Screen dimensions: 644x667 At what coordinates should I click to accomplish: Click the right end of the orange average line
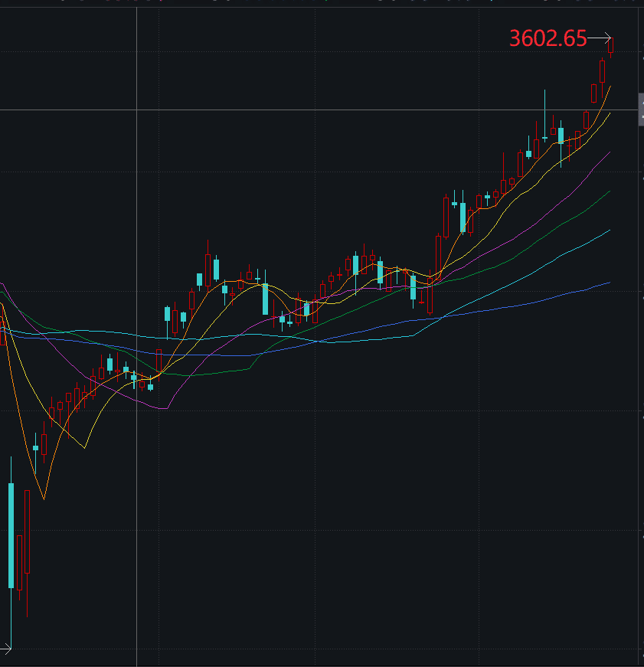[610, 87]
